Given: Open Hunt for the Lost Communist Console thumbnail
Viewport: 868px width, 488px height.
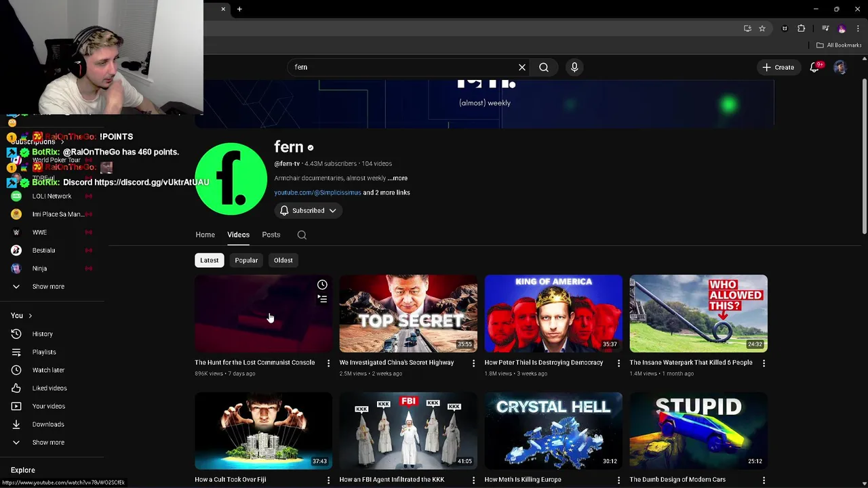Looking at the screenshot, I should pos(264,314).
